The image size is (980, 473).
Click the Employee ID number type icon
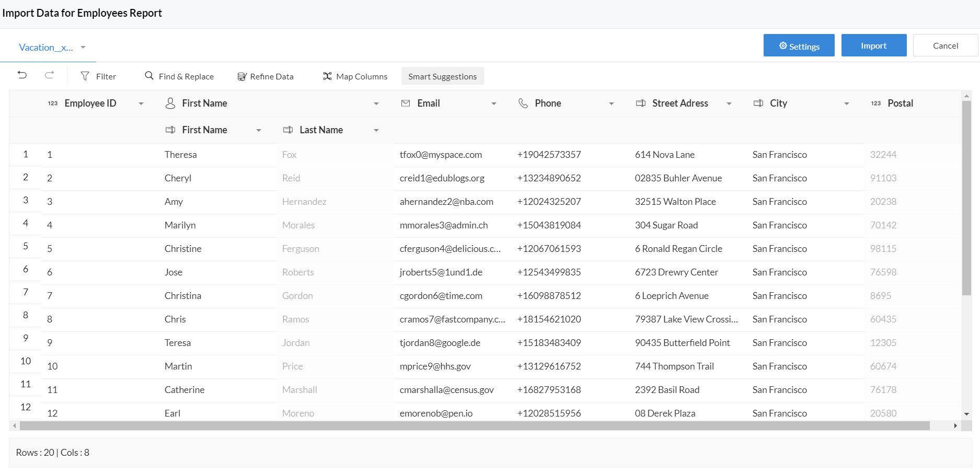[53, 103]
